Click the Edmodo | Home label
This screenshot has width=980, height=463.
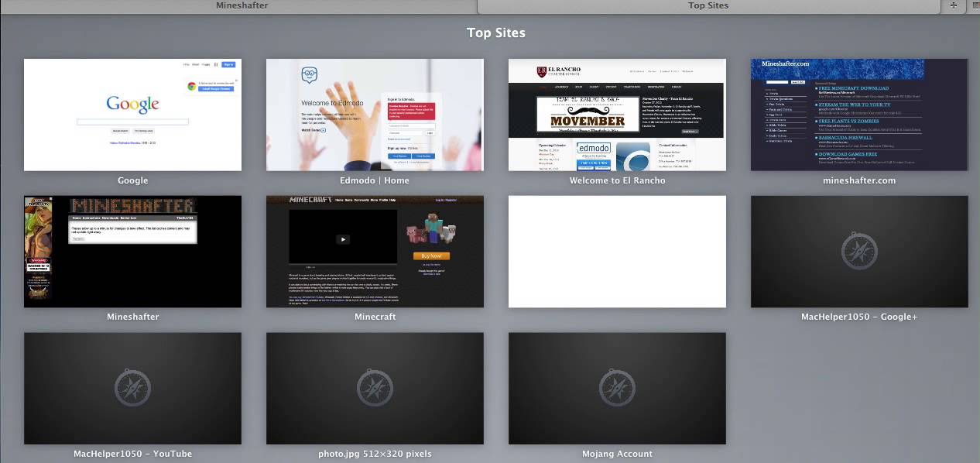(x=375, y=180)
